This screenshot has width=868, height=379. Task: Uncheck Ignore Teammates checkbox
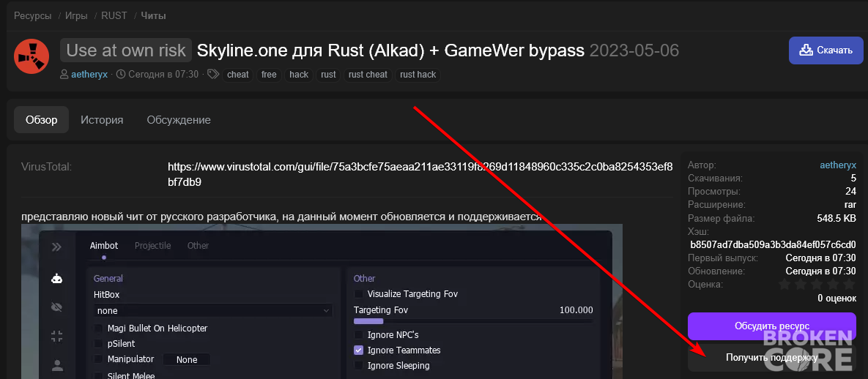tap(359, 350)
